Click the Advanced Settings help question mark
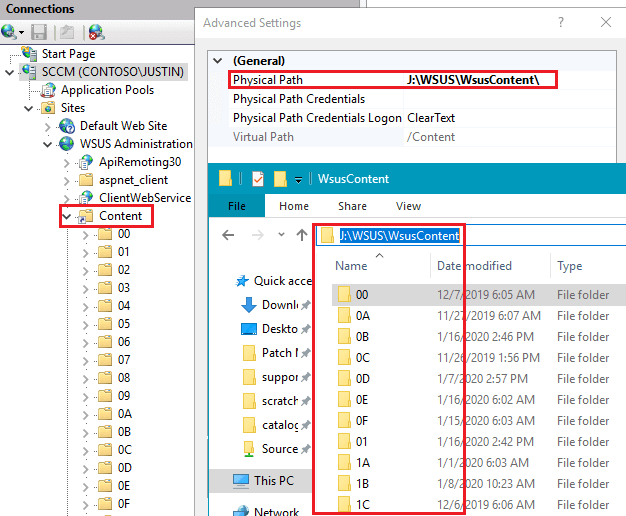626x516 pixels. click(561, 22)
